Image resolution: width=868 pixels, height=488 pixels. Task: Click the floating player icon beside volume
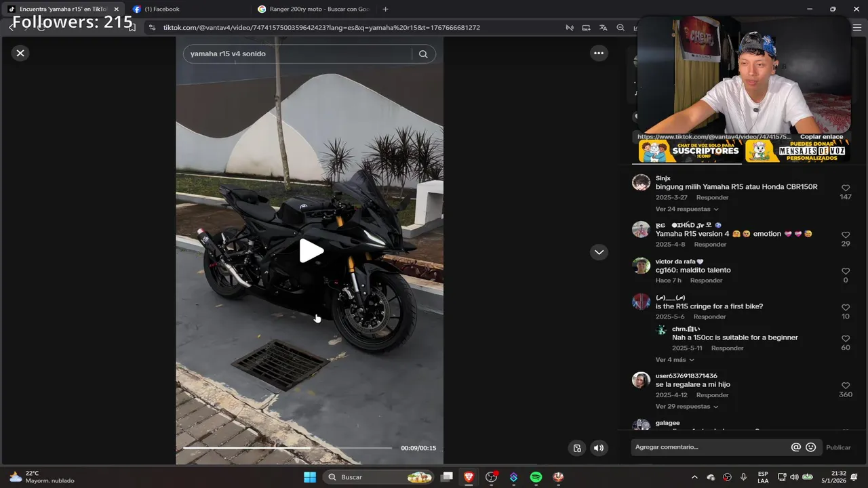click(577, 448)
